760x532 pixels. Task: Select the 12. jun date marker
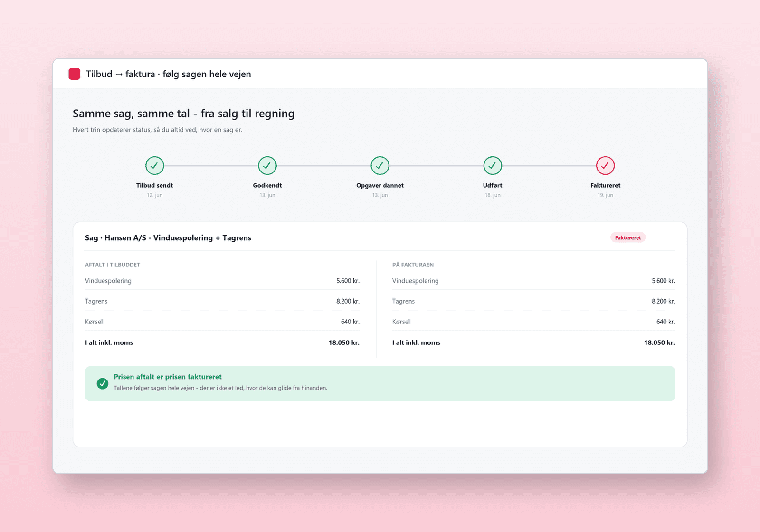pyautogui.click(x=154, y=195)
